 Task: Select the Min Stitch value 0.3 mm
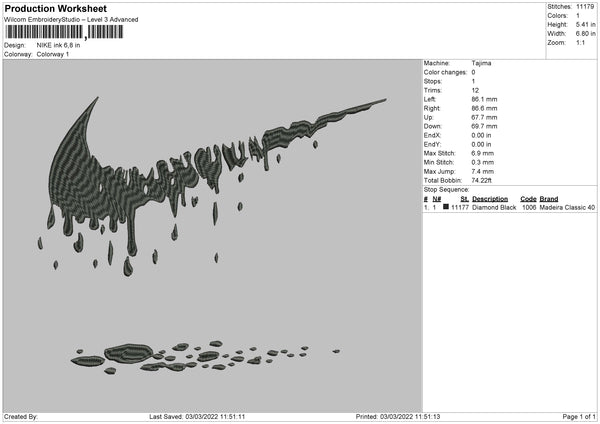[x=483, y=162]
